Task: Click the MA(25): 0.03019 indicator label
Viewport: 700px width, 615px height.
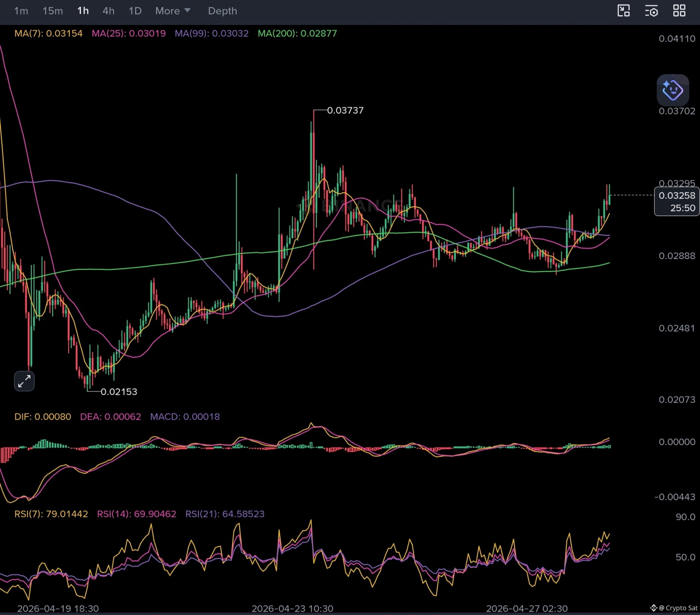Action: [x=129, y=34]
